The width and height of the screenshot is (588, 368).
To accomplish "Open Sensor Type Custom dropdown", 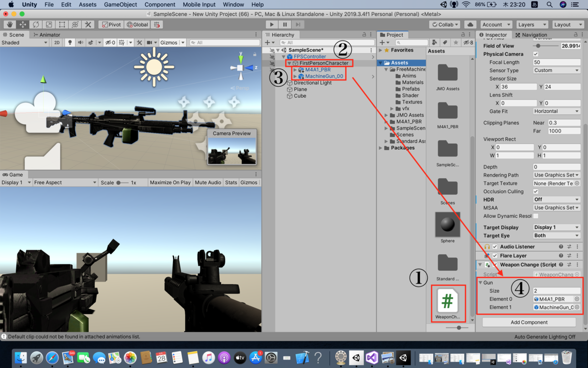I will pos(557,70).
